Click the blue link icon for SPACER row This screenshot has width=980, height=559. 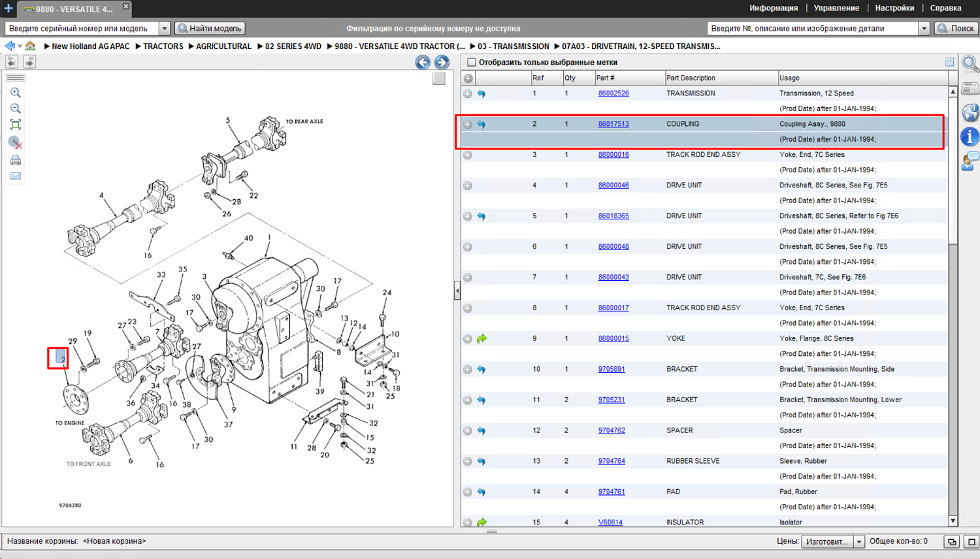(x=482, y=430)
